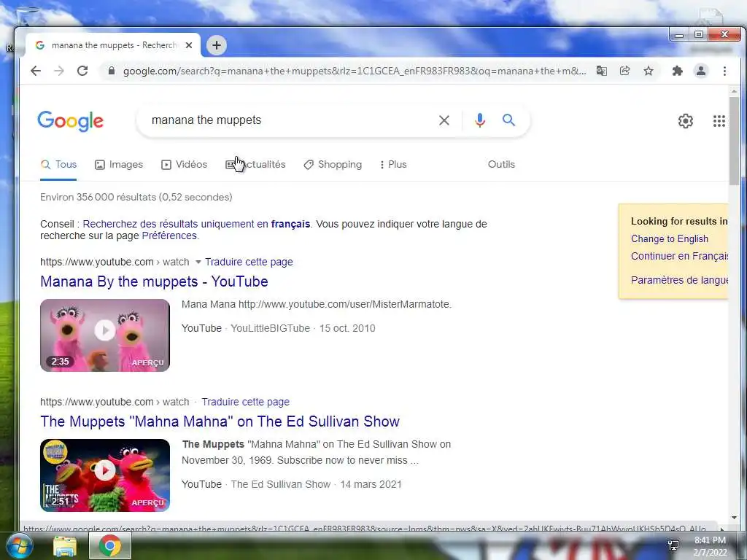Open the Outils search tools
The height and width of the screenshot is (560, 747).
501,164
